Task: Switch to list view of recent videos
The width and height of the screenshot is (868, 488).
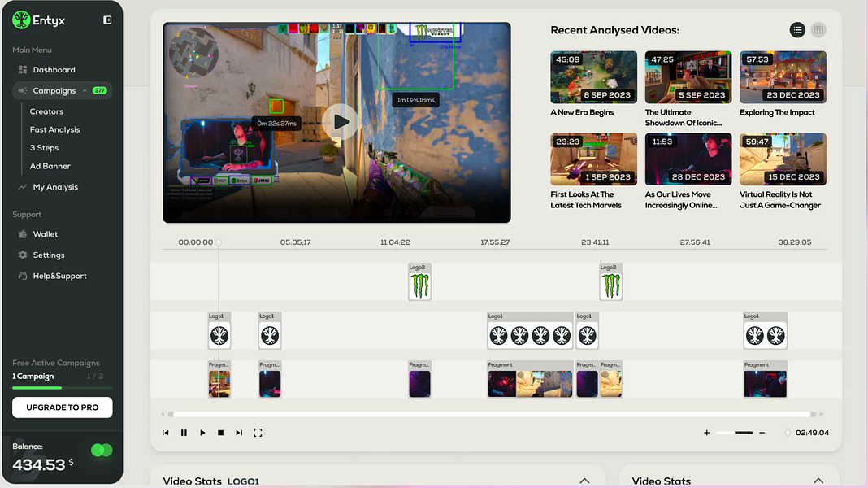Action: click(797, 30)
